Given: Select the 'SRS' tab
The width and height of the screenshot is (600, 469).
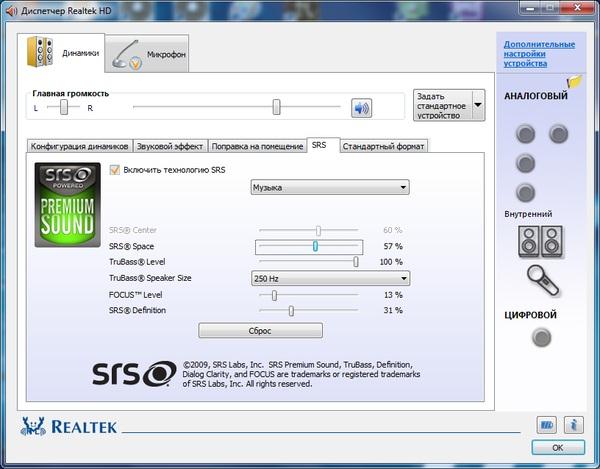Looking at the screenshot, I should click(x=323, y=145).
